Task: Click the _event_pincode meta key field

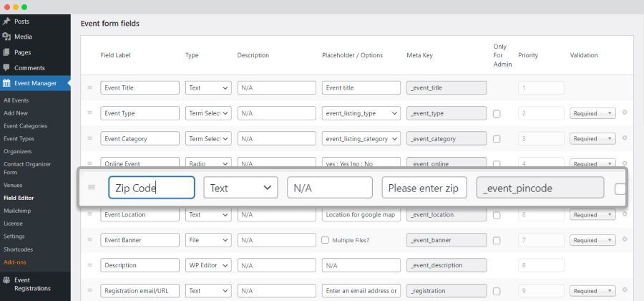Action: (540, 188)
